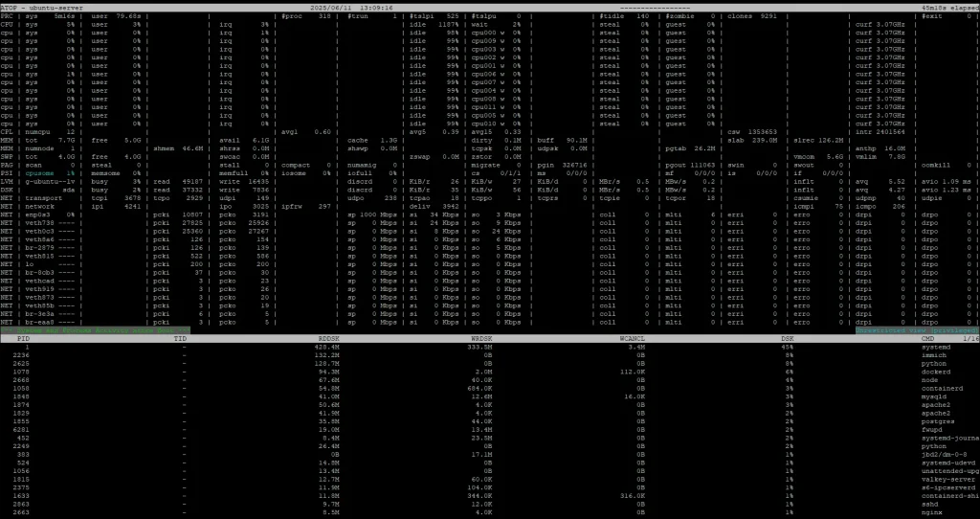Click the RDDSK column header

tap(329, 338)
